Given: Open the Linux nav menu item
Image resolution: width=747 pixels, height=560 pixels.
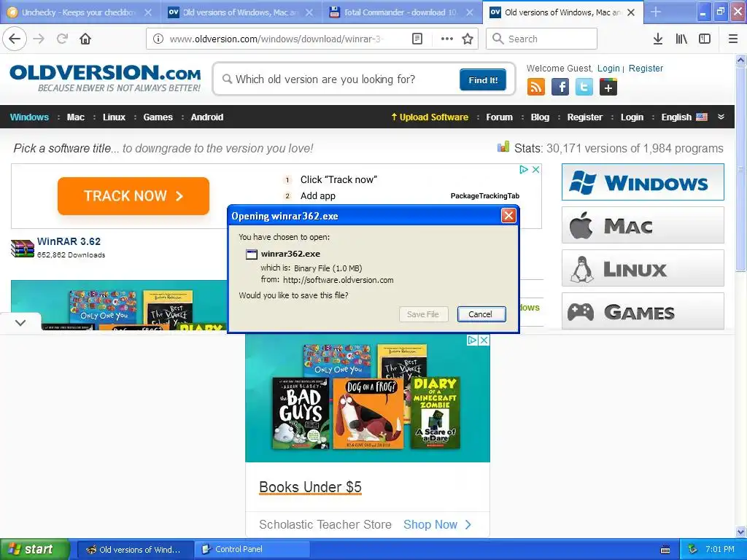Looking at the screenshot, I should tap(115, 117).
